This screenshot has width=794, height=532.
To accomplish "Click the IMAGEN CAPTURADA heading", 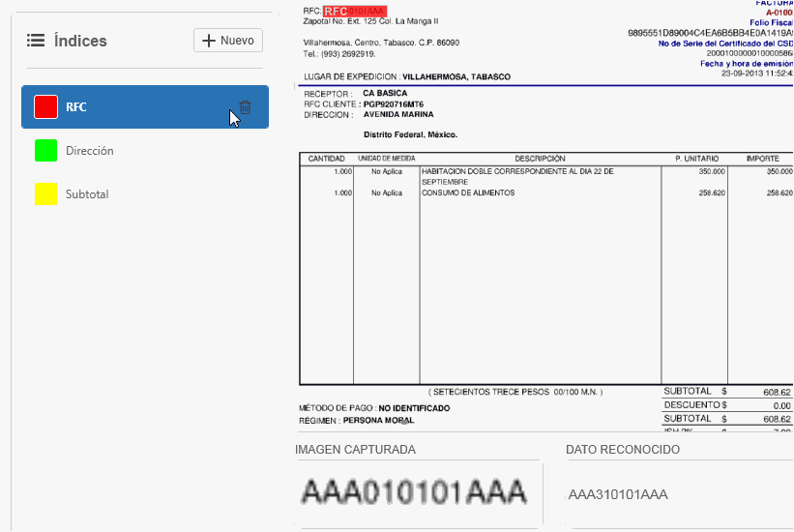I will coord(355,450).
